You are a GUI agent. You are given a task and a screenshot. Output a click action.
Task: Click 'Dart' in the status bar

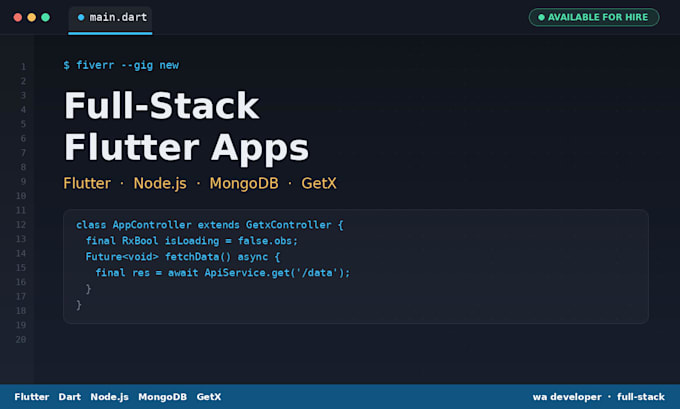point(70,397)
